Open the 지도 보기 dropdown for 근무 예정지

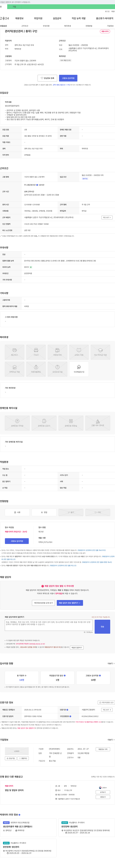107,217
